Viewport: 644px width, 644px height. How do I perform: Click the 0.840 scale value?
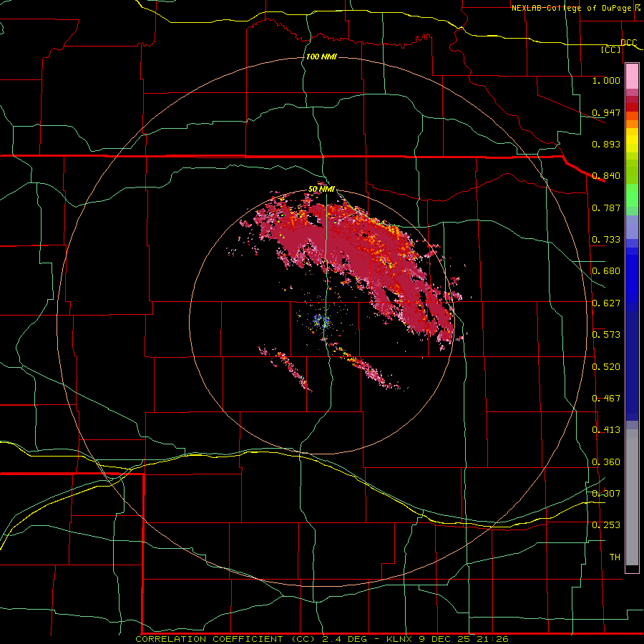click(606, 176)
